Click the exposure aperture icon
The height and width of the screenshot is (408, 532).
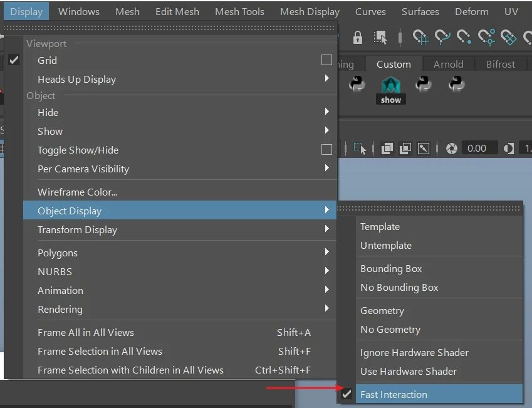pos(452,149)
